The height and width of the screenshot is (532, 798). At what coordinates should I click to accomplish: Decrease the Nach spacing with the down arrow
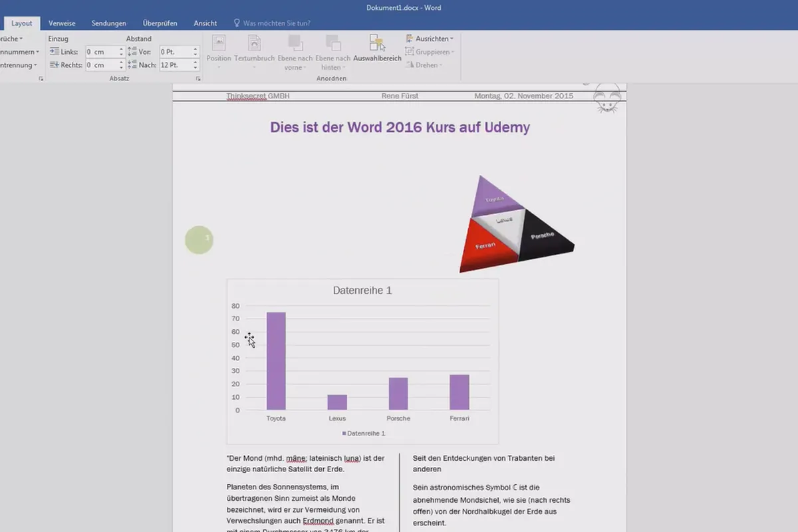pos(196,68)
